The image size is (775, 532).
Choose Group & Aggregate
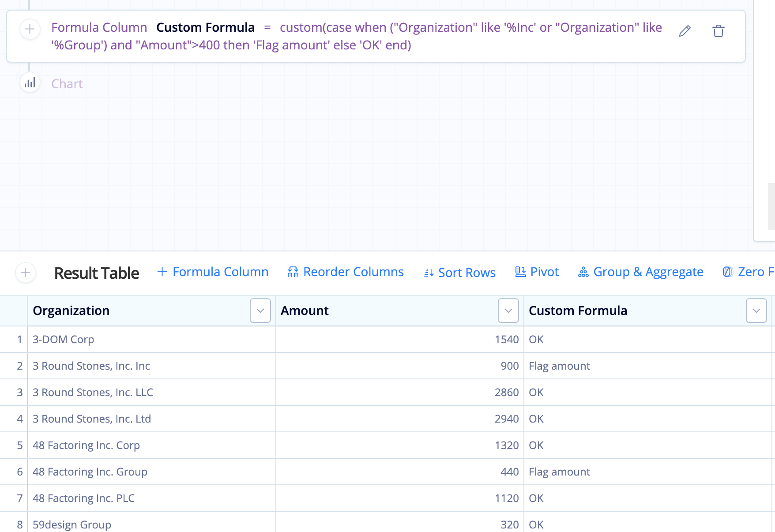coord(640,272)
